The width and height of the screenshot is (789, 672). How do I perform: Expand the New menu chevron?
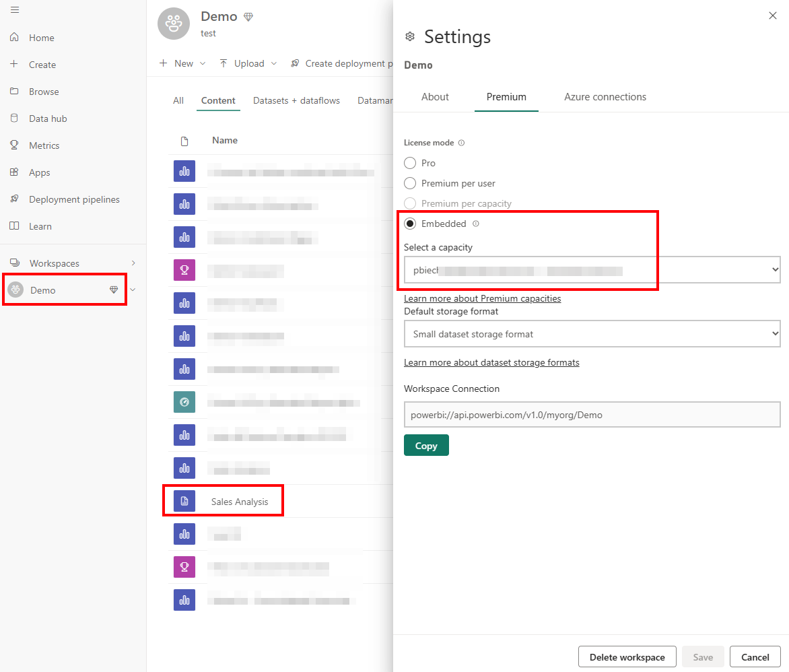[202, 63]
